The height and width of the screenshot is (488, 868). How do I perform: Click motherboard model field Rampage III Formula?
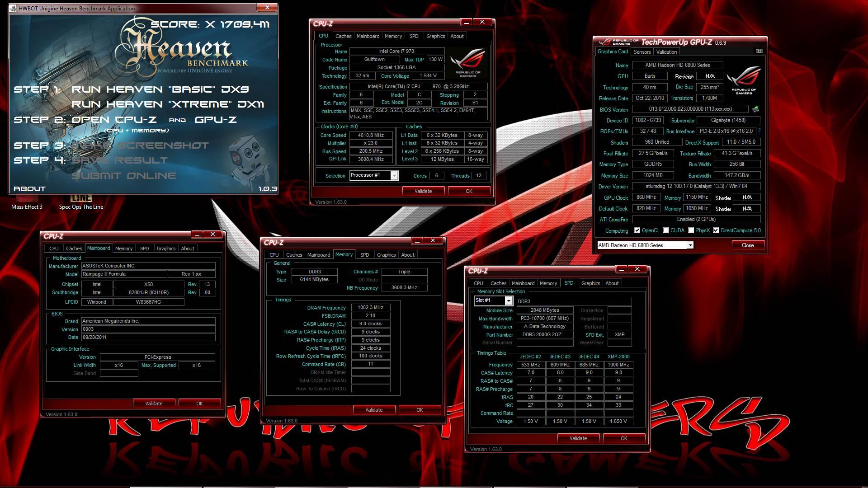coord(123,274)
